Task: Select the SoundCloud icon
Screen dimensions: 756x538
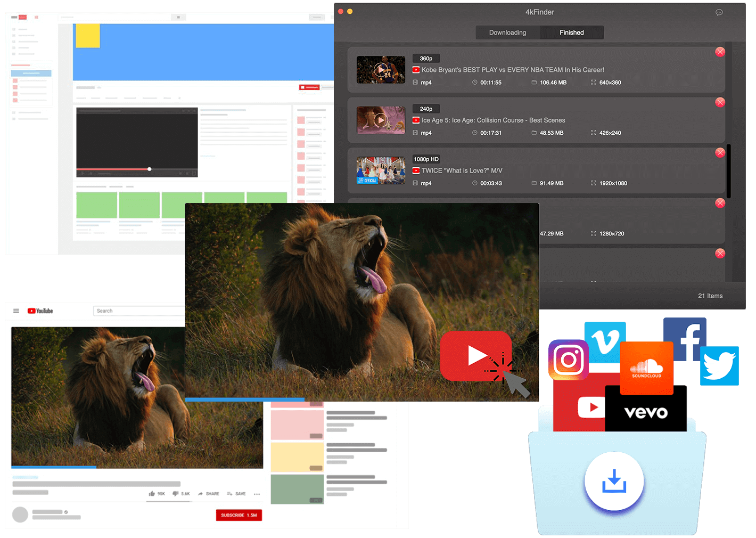Action: [646, 369]
